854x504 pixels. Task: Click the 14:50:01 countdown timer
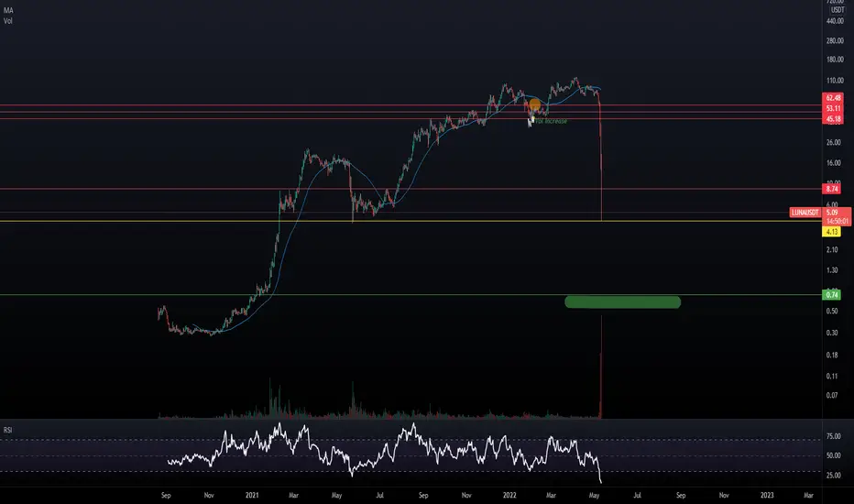click(837, 221)
